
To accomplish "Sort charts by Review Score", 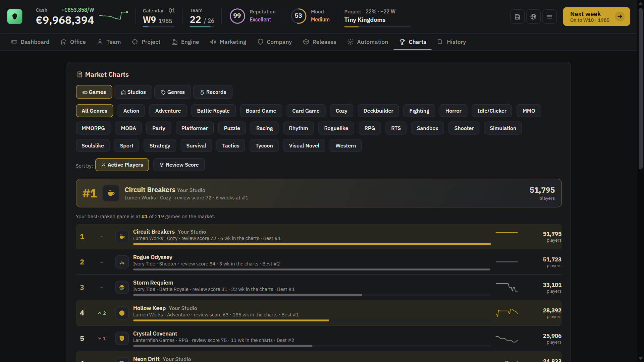I will 179,165.
